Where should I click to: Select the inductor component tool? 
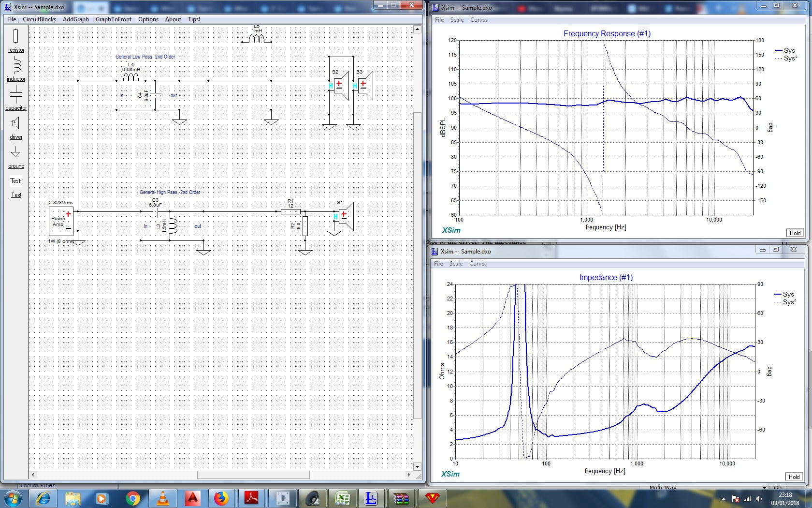click(16, 69)
